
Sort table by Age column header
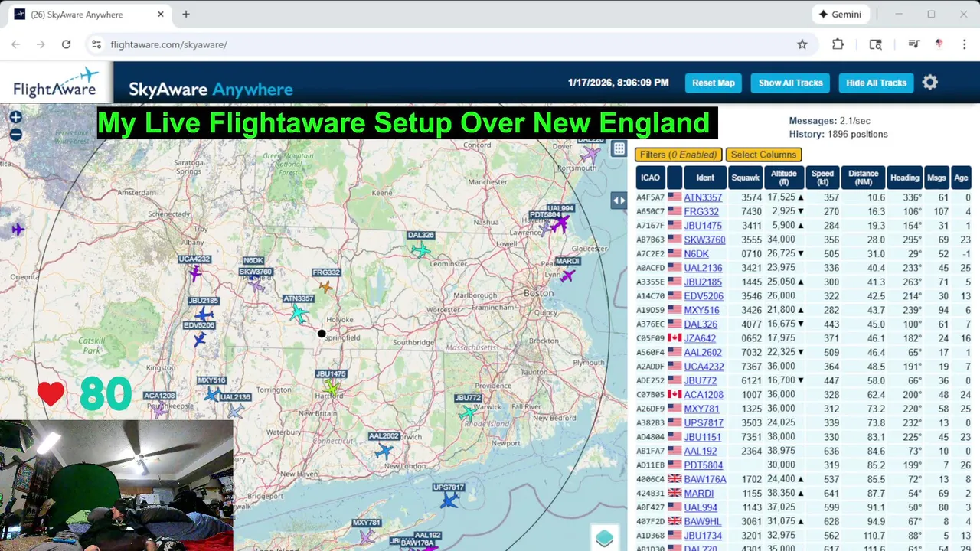[x=961, y=178]
